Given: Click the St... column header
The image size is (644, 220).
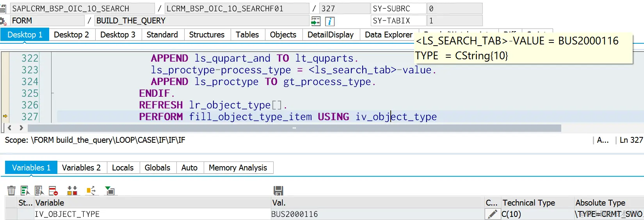Looking at the screenshot, I should [x=25, y=203].
